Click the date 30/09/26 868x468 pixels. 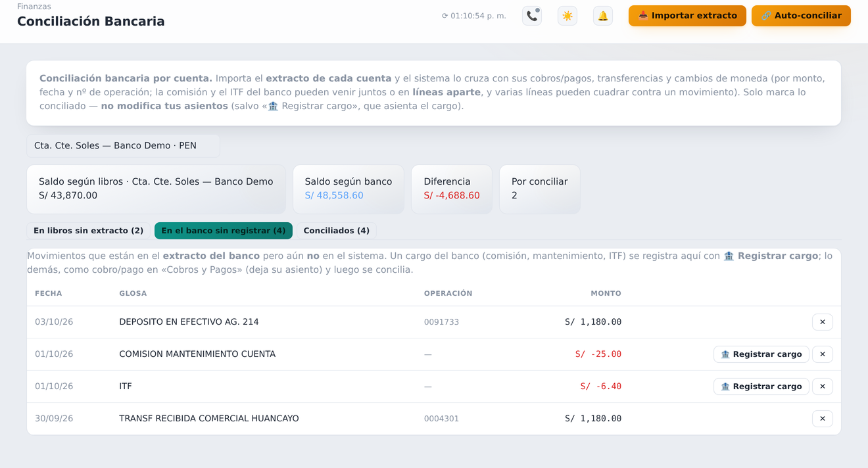54,419
